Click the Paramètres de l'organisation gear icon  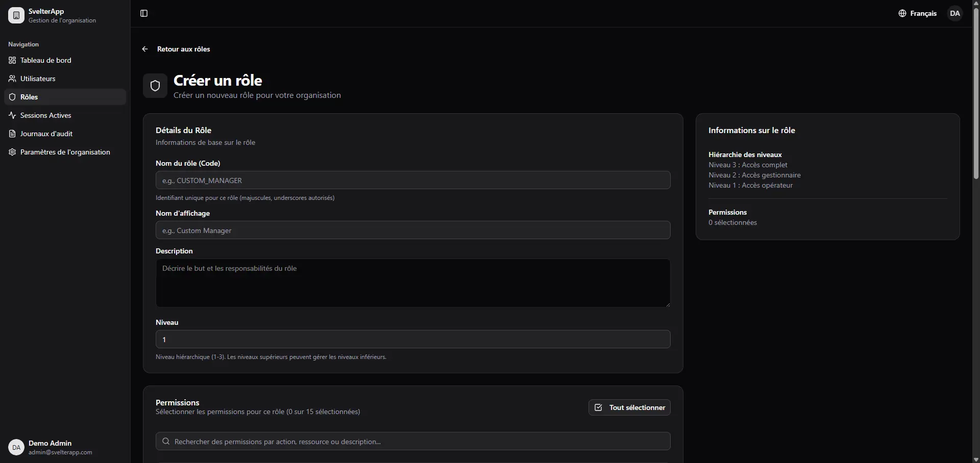point(11,152)
